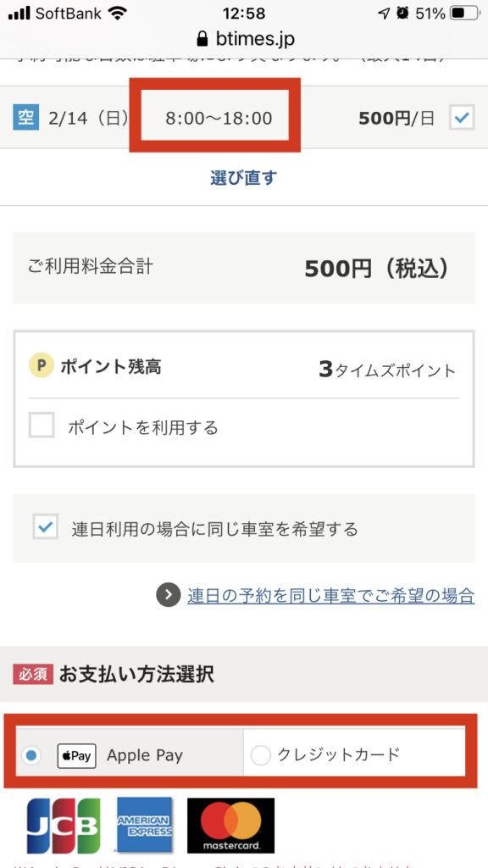Uncheck the 2/14 date checkbox
The height and width of the screenshot is (868, 488).
click(x=462, y=117)
